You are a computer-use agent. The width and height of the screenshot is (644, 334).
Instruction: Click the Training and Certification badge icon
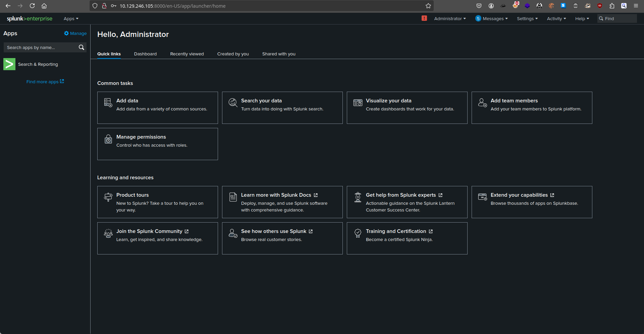[x=358, y=233]
